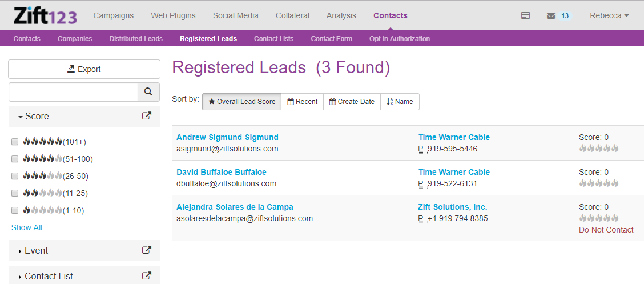Click phone number +1.919.794.8385

click(x=458, y=219)
